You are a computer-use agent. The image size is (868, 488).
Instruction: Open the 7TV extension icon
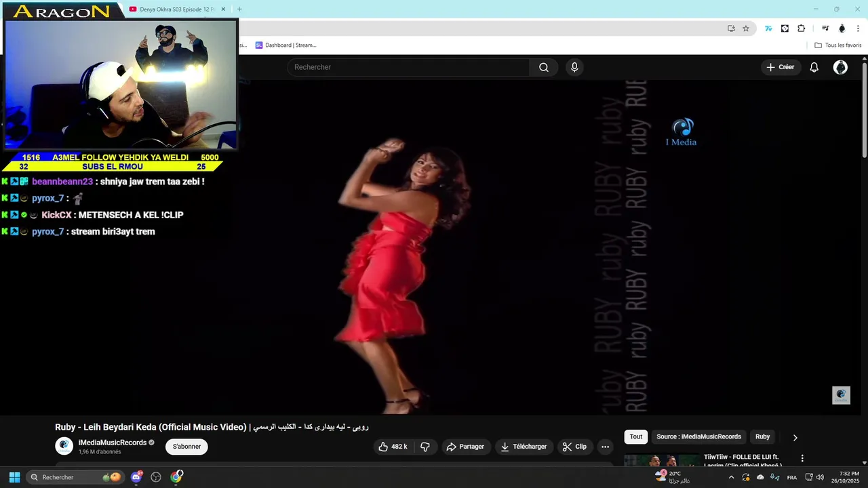768,28
